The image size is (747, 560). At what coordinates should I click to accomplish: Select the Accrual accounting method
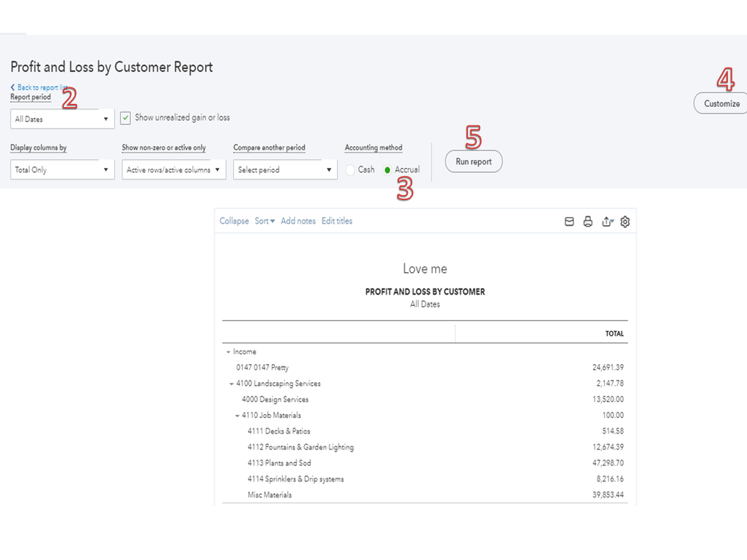click(x=387, y=170)
